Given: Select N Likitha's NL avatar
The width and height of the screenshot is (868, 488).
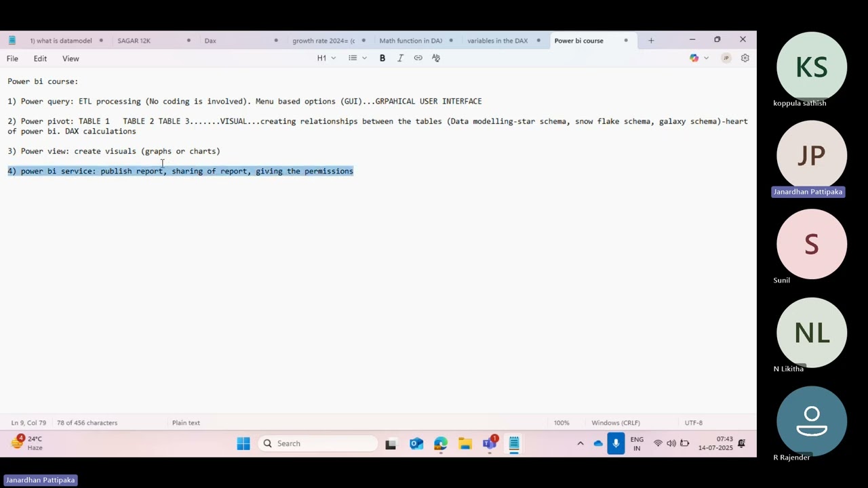Looking at the screenshot, I should point(812,333).
